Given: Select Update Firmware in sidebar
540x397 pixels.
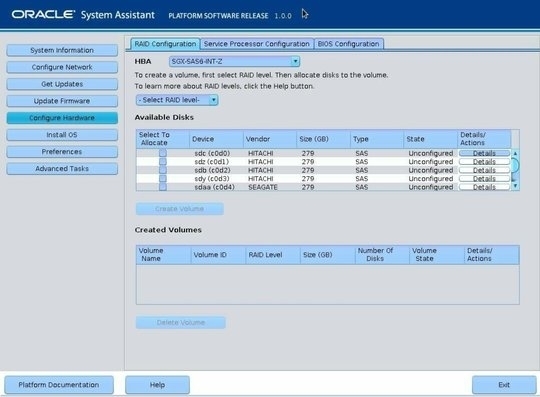Looking at the screenshot, I should coord(62,101).
